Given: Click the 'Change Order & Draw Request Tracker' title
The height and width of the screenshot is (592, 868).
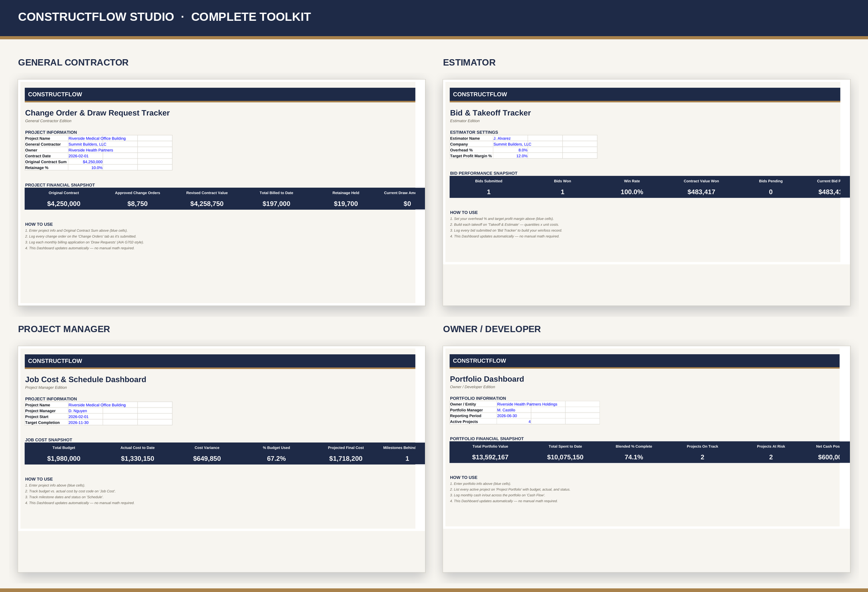Looking at the screenshot, I should [97, 113].
